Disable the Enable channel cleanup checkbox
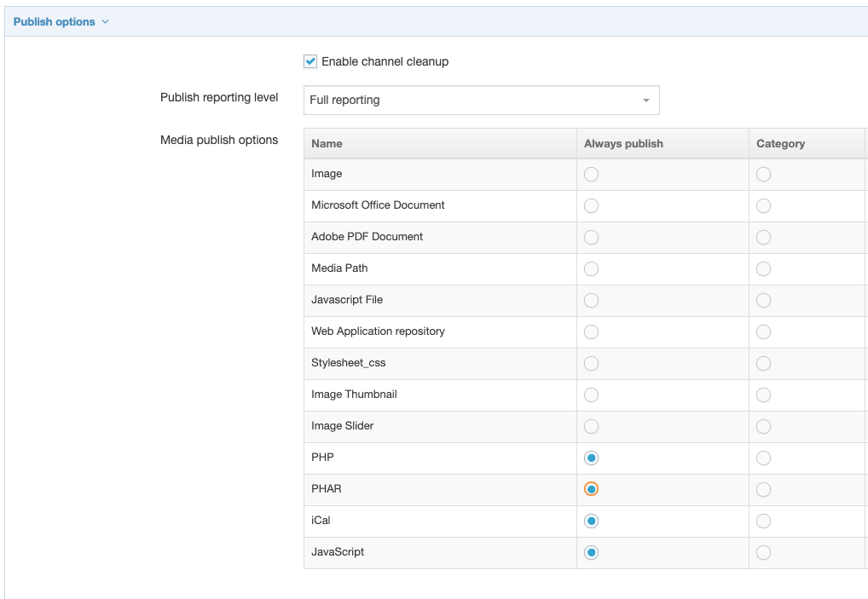Viewport: 868px width, 599px height. (309, 61)
